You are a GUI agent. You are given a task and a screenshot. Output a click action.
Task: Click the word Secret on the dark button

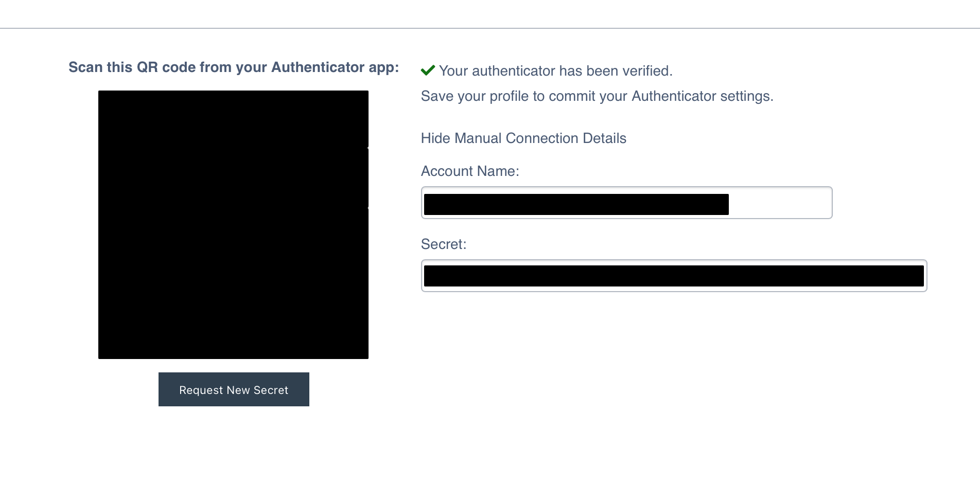[x=271, y=390]
